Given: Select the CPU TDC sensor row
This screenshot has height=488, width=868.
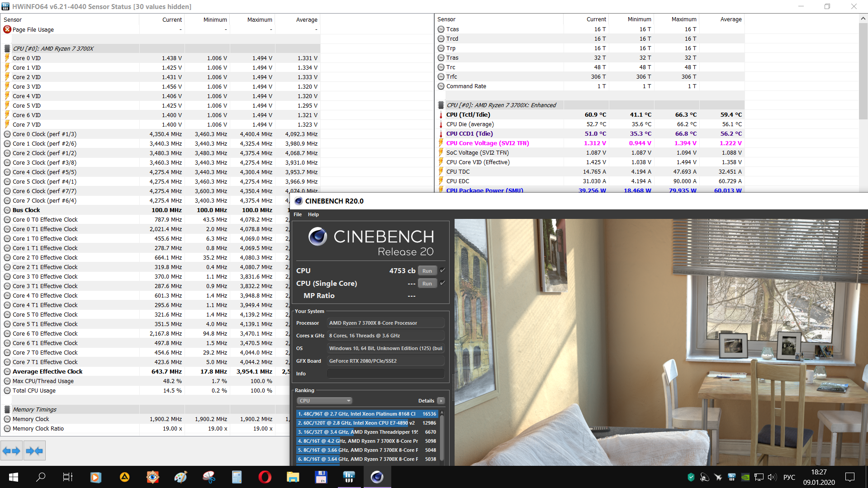Looking at the screenshot, I should tap(590, 172).
